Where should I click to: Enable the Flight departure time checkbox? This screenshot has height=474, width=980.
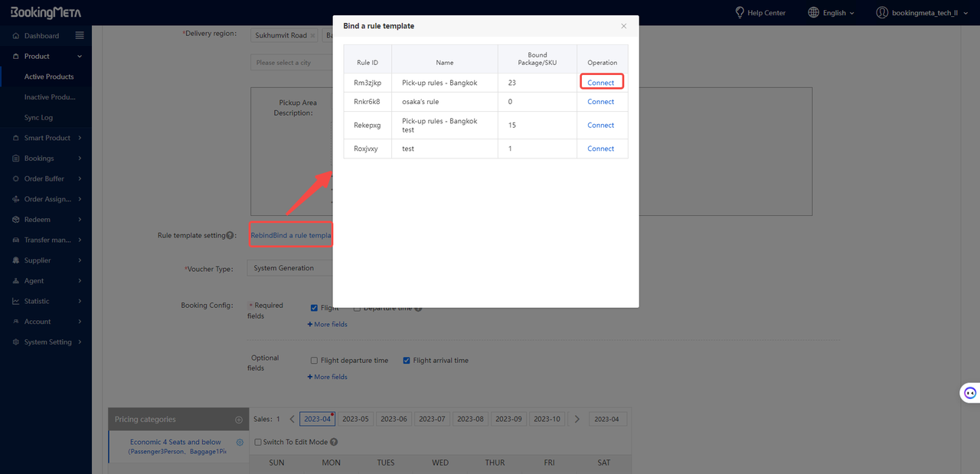(x=314, y=361)
